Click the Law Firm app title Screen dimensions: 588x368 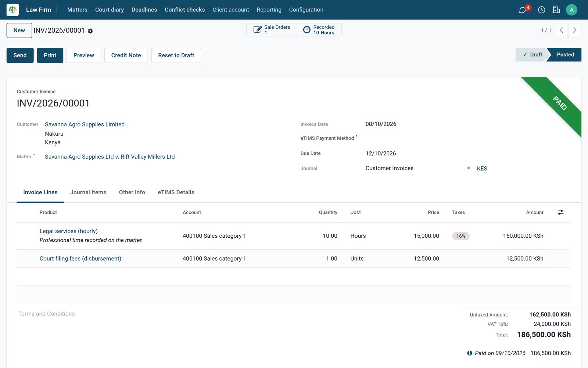click(x=39, y=10)
